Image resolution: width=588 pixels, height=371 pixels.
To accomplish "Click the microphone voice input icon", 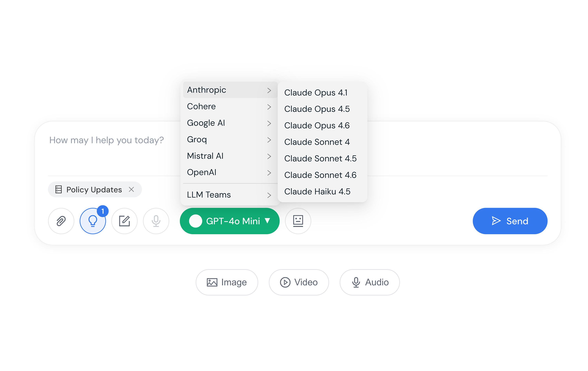I will [x=156, y=221].
